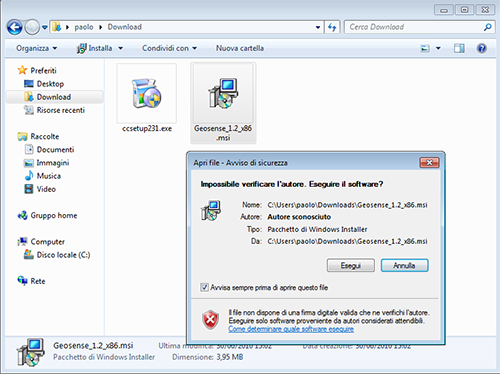Open the 'Condividi con' menu

coord(169,48)
